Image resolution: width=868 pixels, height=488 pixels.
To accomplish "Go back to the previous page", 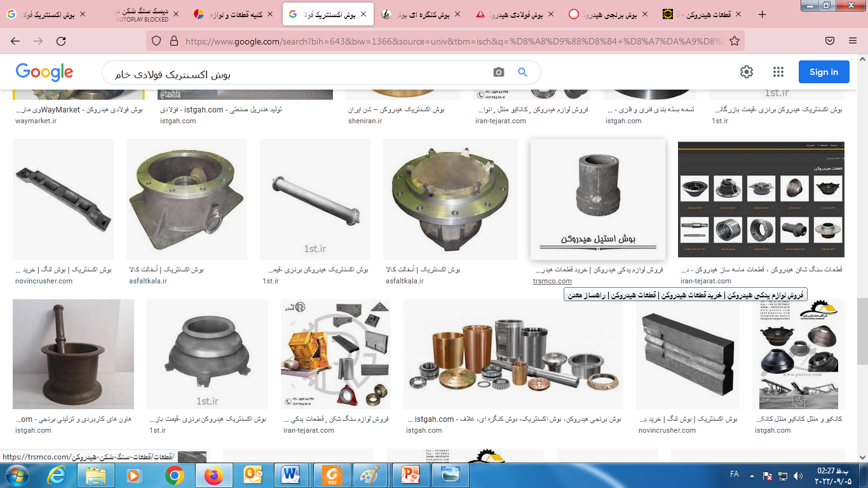I will pos(15,41).
